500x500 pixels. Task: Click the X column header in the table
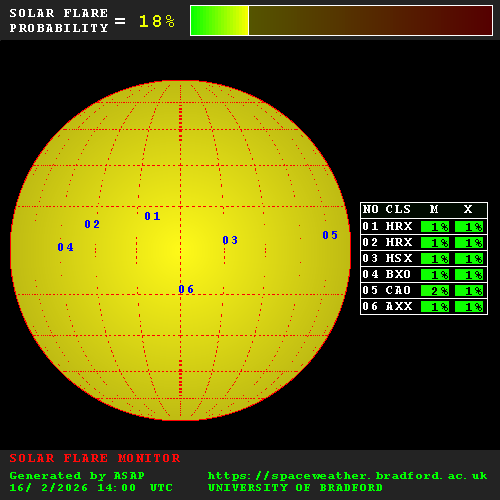tap(468, 209)
